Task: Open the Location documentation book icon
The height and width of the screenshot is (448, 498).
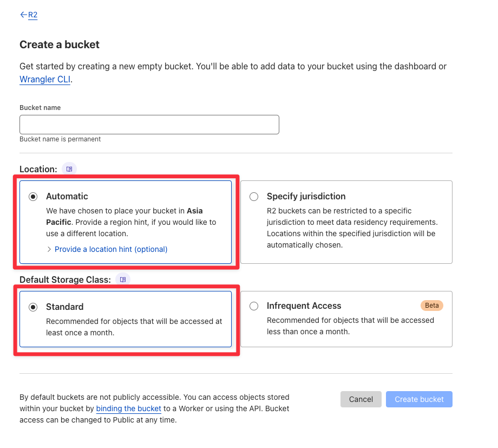Action: tap(69, 169)
